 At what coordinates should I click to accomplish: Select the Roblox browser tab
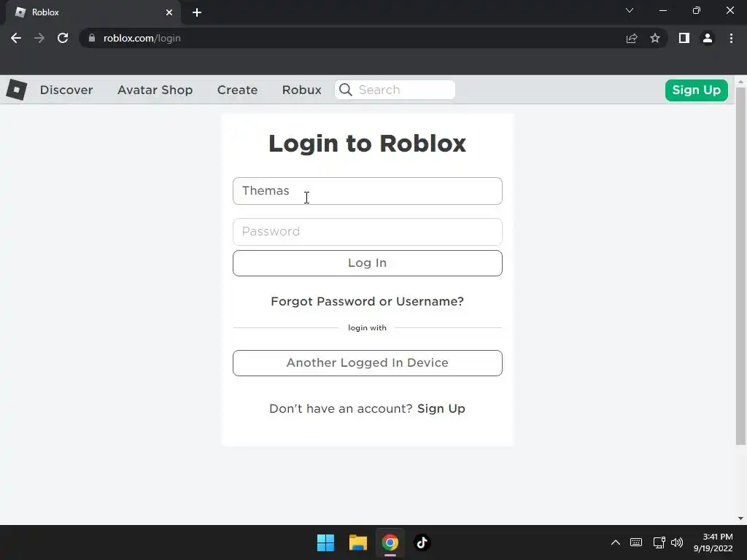pos(93,12)
